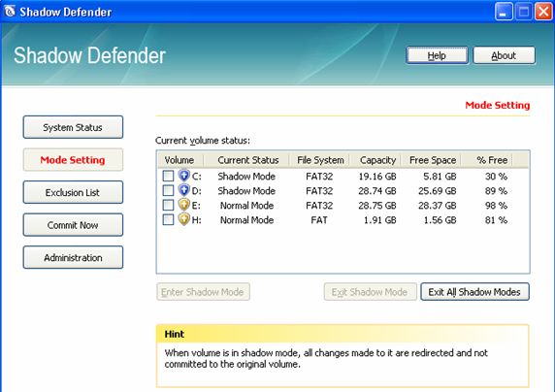The height and width of the screenshot is (392, 555).
Task: Click the FAT file system cell for H:
Action: coord(319,220)
